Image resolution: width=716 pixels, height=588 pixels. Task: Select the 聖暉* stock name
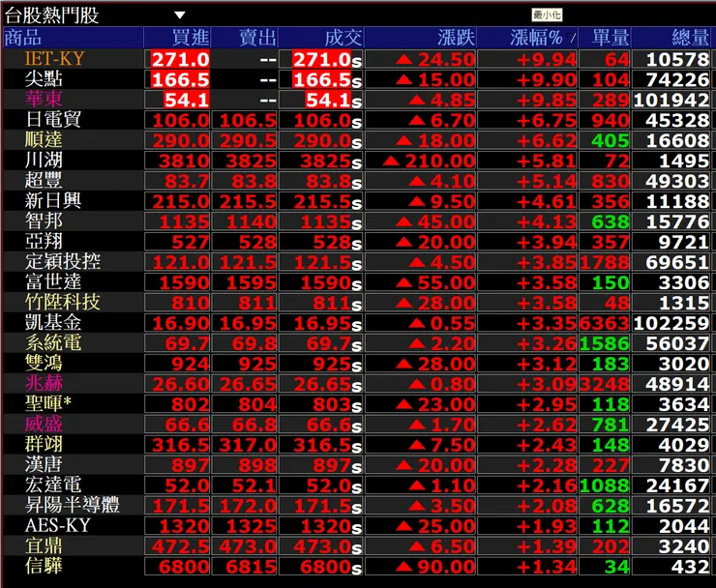tap(48, 403)
